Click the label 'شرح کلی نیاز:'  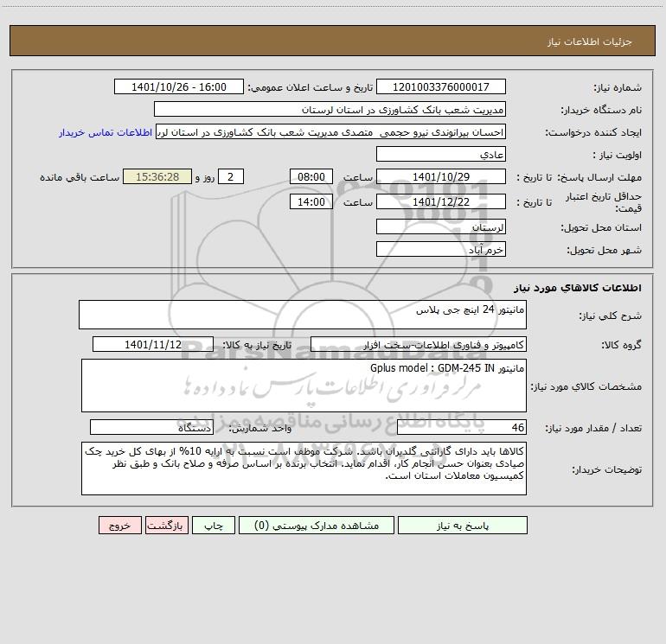tap(611, 316)
